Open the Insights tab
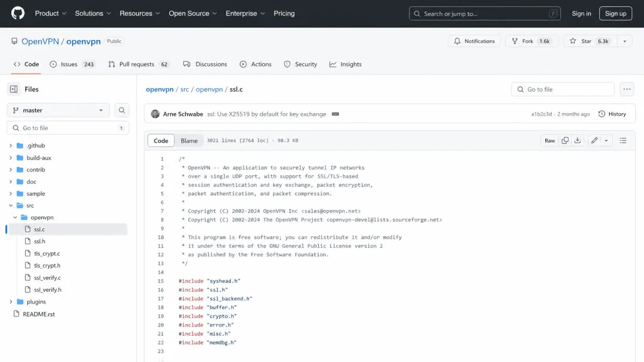Screen dimensions: 644x362 click(346, 64)
